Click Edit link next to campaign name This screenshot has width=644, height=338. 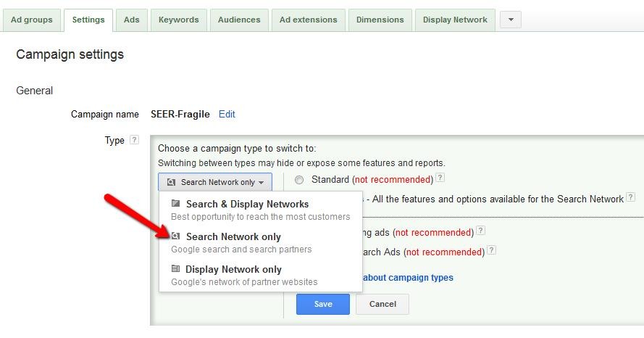[227, 115]
